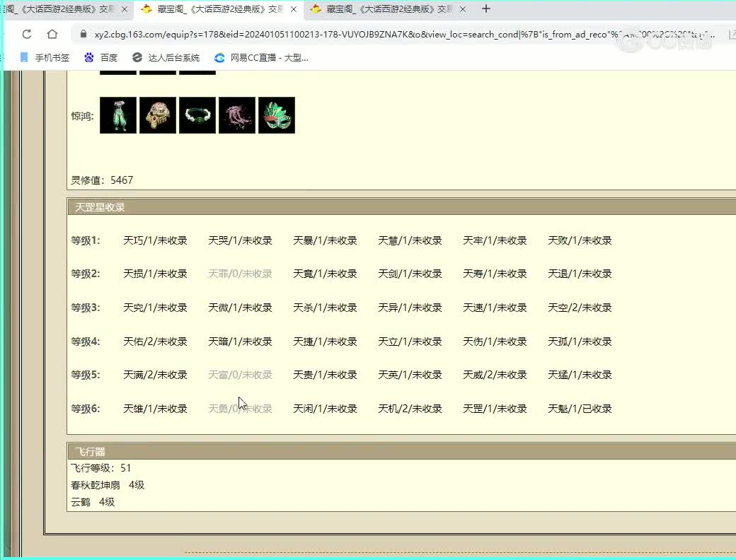Click the 天猛/1/未收录 entry

coord(580,375)
